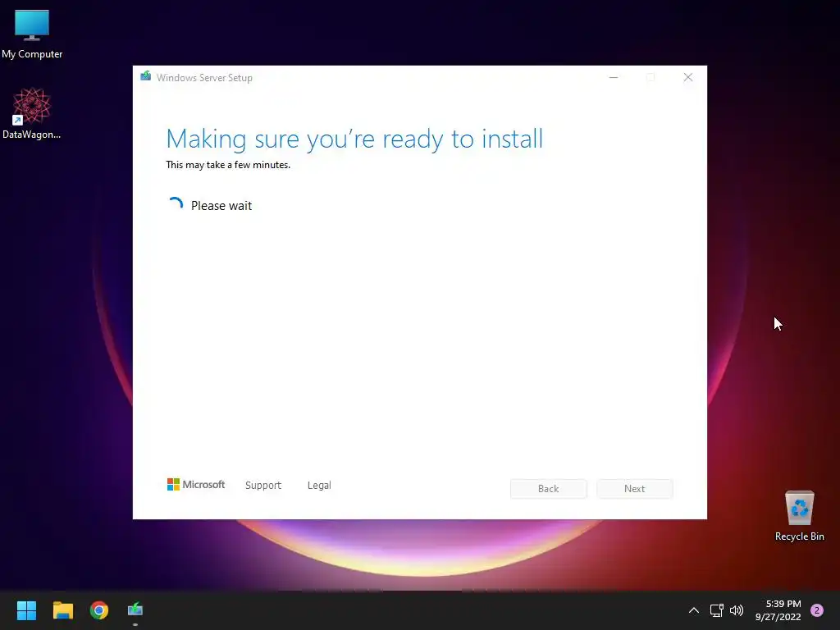Click the Back button

(x=549, y=489)
